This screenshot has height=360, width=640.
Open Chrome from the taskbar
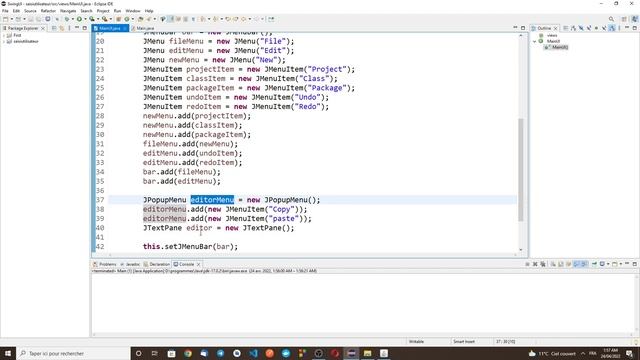coord(188,353)
